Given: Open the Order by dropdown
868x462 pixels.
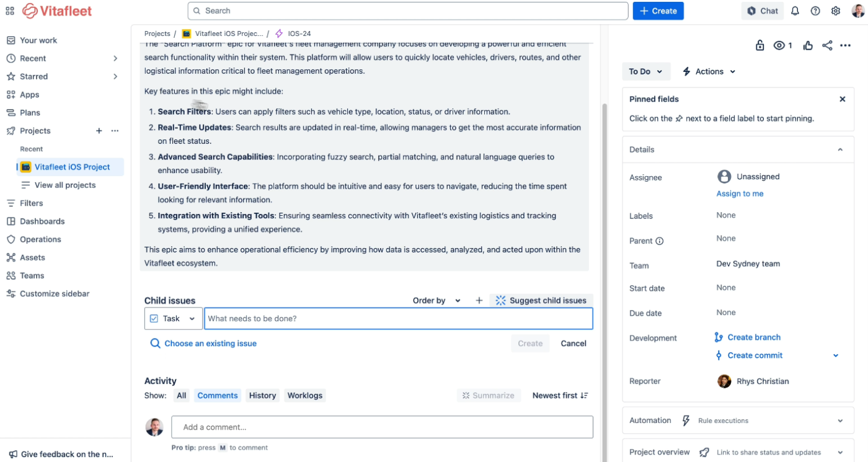Looking at the screenshot, I should click(x=436, y=300).
